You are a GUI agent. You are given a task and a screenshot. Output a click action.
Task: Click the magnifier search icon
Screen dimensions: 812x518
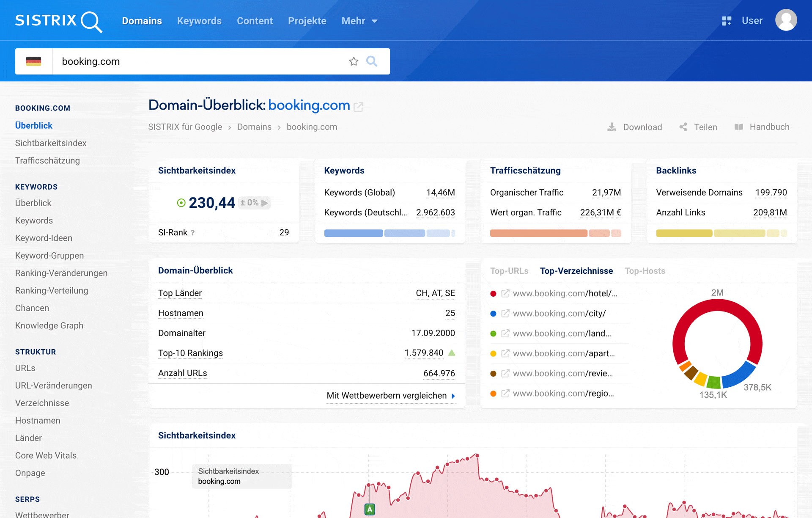coord(372,61)
